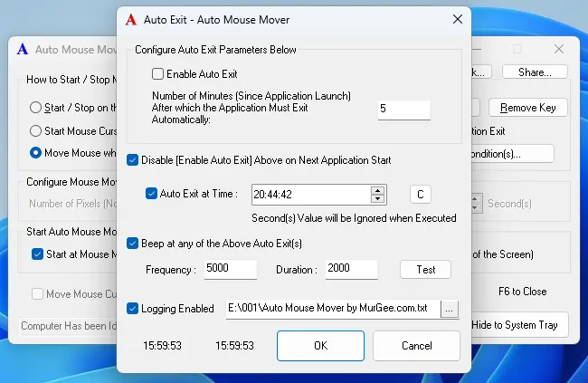Toggle Start at Mouse checkbox in background window
This screenshot has height=383, width=588.
(37, 254)
